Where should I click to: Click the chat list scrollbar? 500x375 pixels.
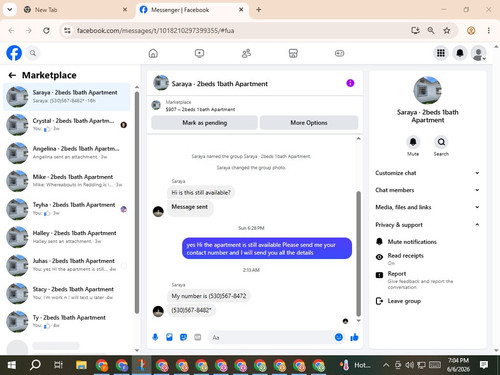pos(137,202)
